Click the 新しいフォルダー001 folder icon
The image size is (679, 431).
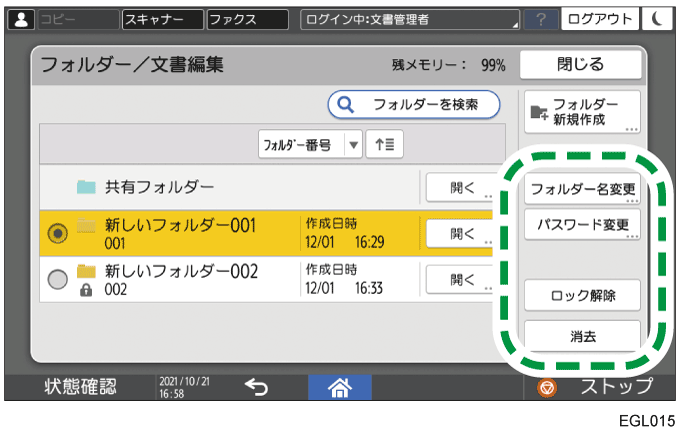(86, 226)
